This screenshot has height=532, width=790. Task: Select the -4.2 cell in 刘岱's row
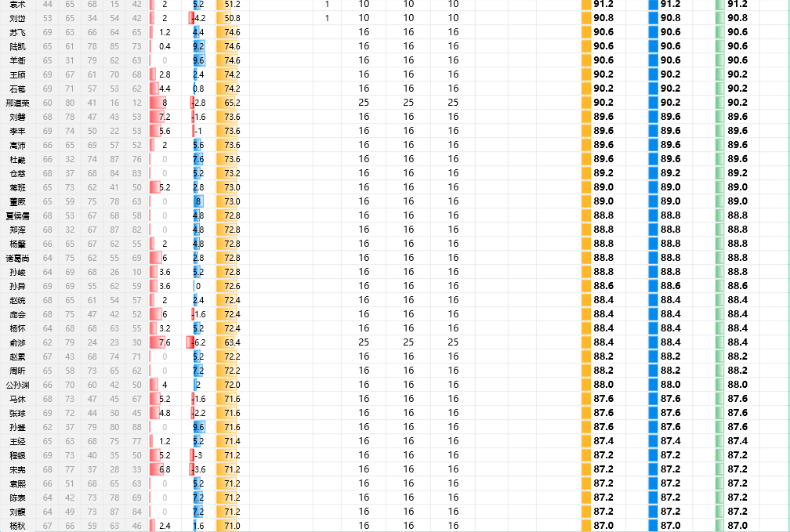[197, 18]
